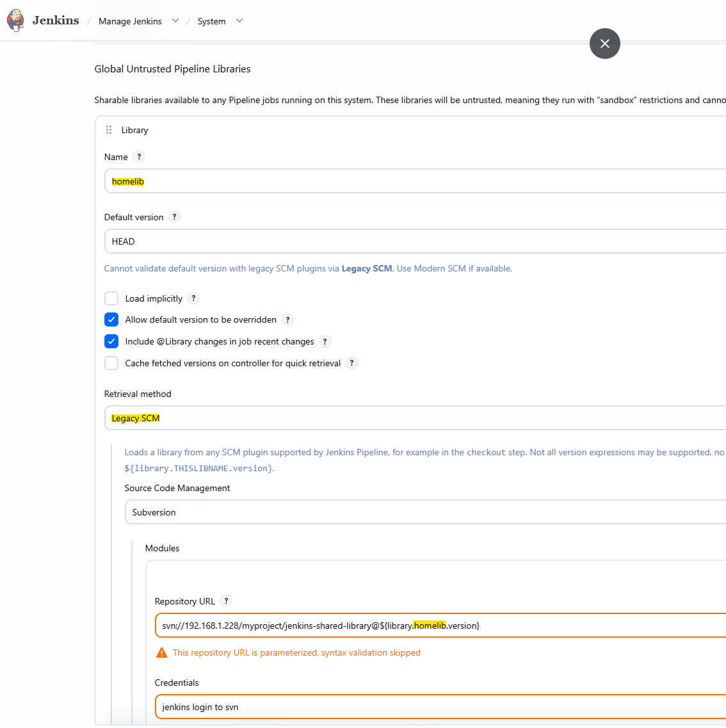Close the overlay with the round X button
The image size is (726, 728).
604,44
